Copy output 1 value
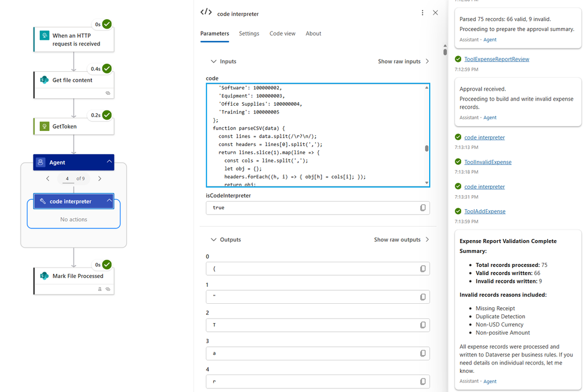The image size is (584, 392). tap(423, 297)
